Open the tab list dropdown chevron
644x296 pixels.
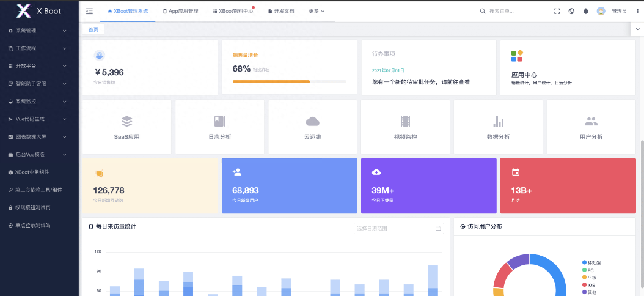pyautogui.click(x=637, y=29)
